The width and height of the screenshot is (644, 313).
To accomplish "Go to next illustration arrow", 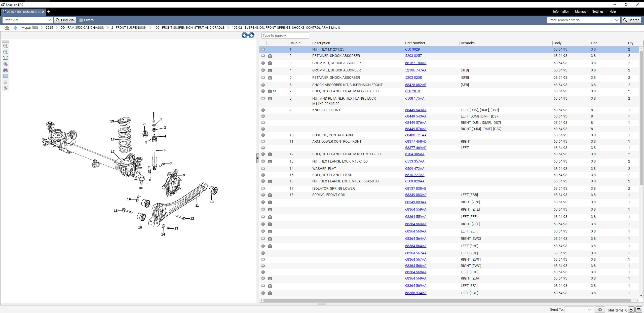I will coord(251,35).
